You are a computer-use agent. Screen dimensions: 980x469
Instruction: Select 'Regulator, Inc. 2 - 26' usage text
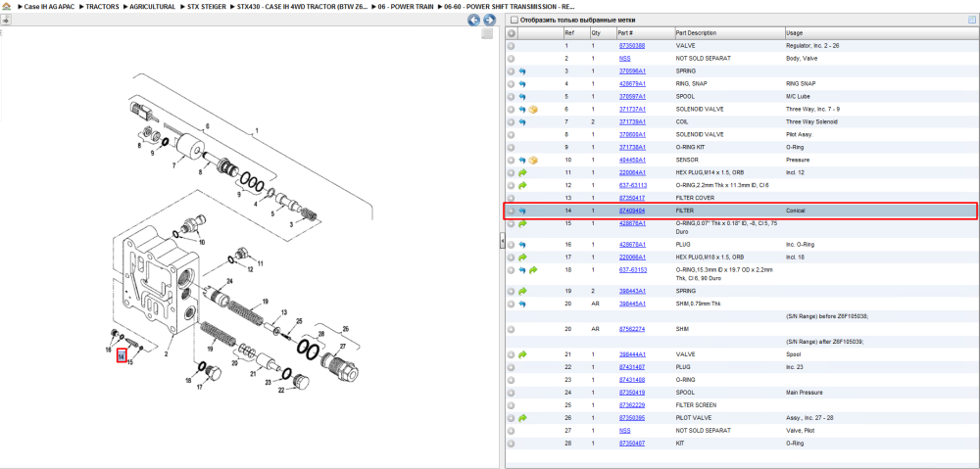coord(813,46)
